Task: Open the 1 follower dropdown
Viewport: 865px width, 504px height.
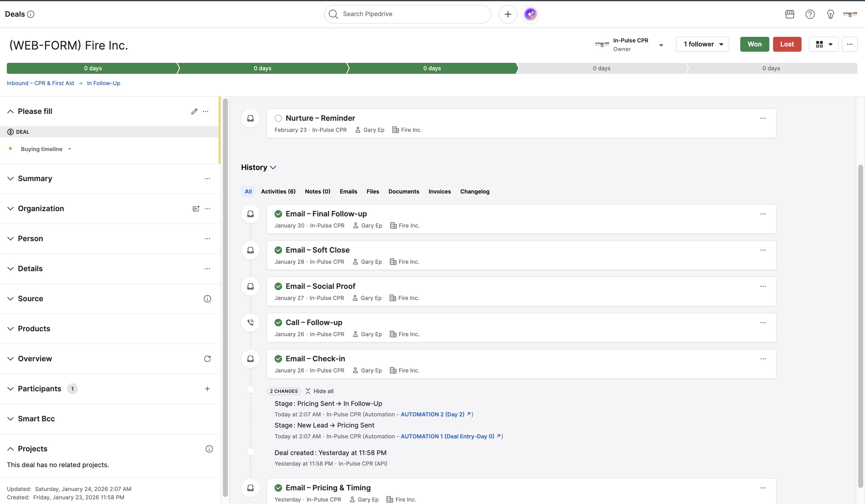Action: click(702, 44)
